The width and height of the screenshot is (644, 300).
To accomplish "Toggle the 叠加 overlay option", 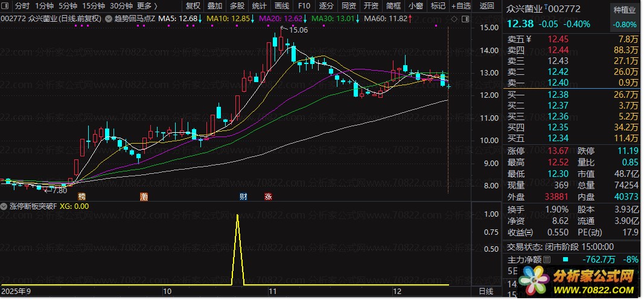I will coord(215,6).
